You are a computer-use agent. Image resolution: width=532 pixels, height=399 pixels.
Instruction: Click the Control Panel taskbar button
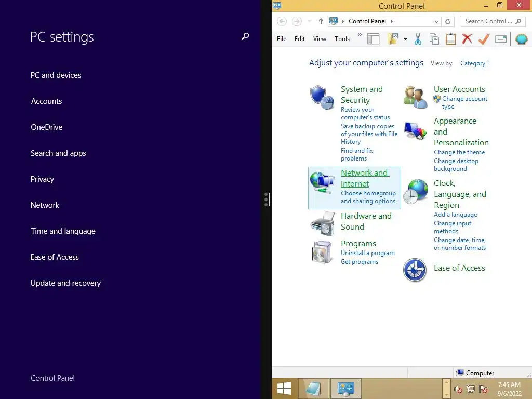(345, 389)
